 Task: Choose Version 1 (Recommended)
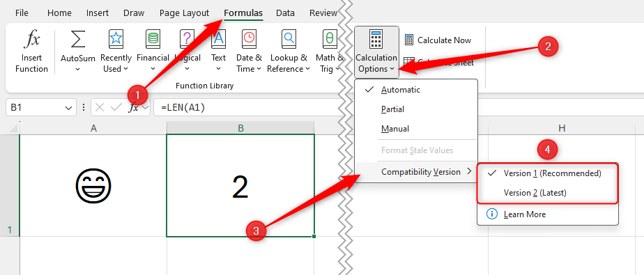click(548, 173)
